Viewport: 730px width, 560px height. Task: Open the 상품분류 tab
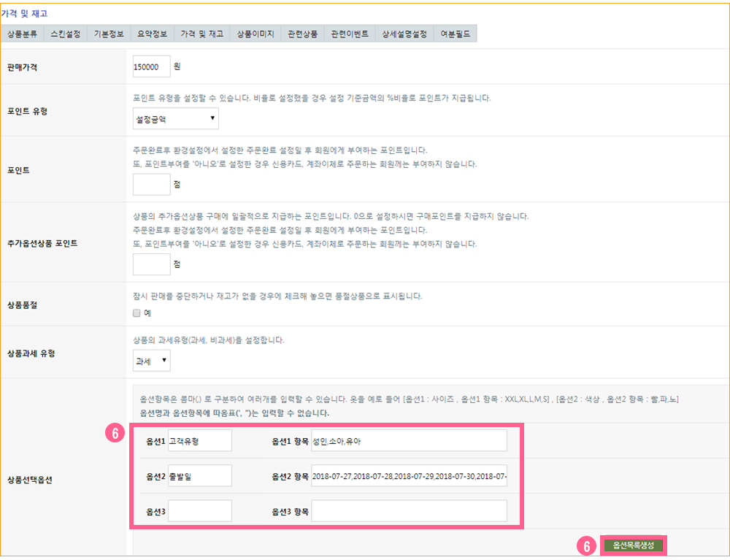point(23,34)
